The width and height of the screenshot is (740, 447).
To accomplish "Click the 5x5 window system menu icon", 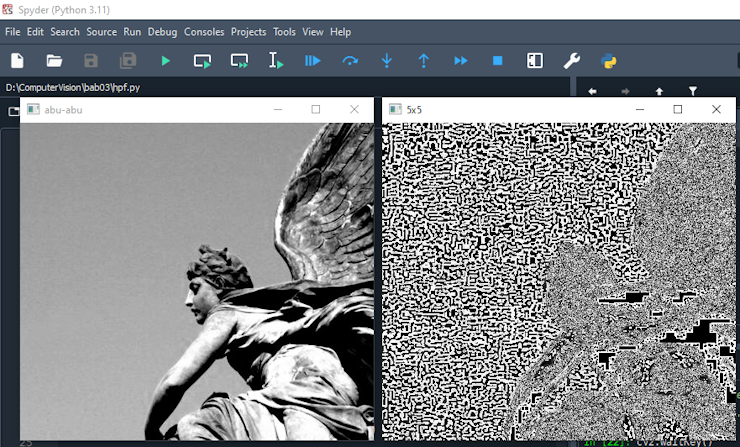I will pyautogui.click(x=395, y=110).
